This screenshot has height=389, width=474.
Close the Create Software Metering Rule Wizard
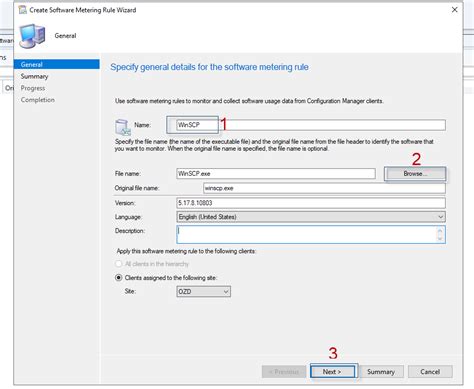[x=454, y=10]
